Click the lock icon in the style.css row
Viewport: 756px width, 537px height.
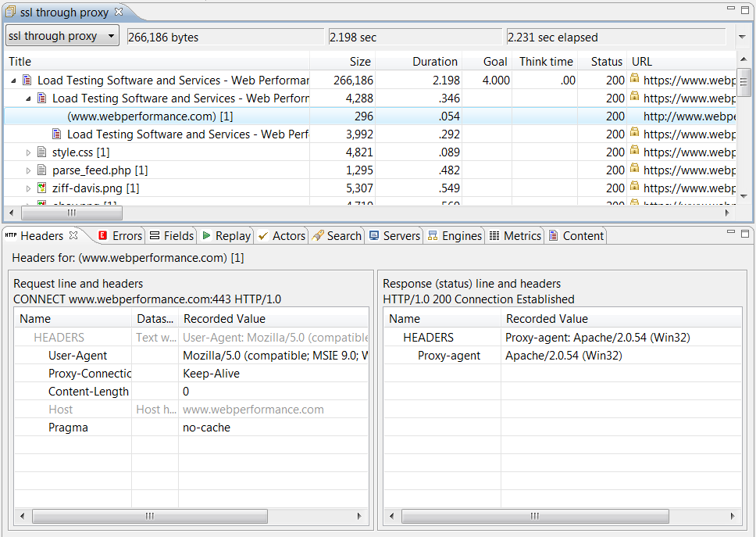tap(634, 151)
